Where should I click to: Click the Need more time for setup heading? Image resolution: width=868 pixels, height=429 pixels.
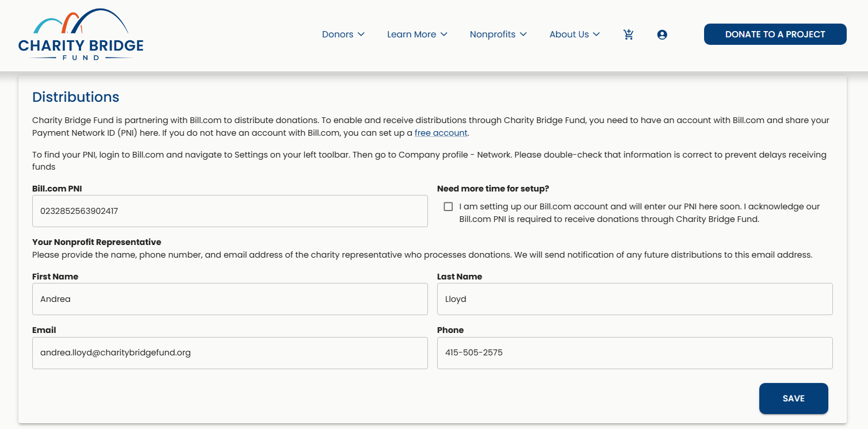point(493,189)
